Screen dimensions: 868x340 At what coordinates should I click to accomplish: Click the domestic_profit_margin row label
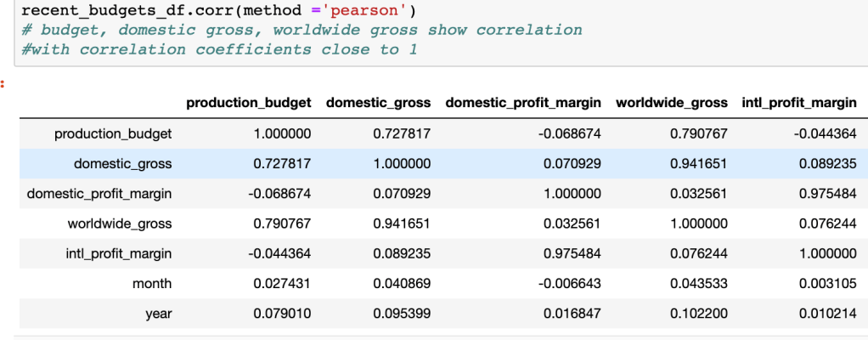point(100,194)
